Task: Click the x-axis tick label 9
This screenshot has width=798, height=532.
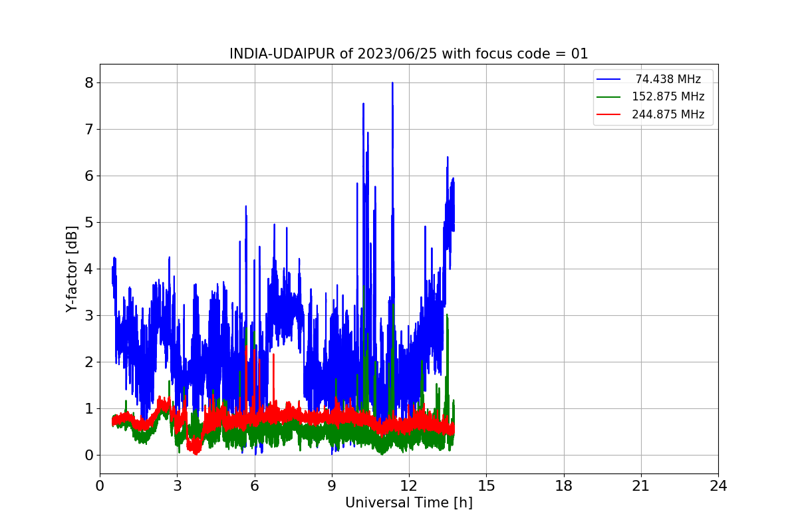Action: [x=332, y=486]
